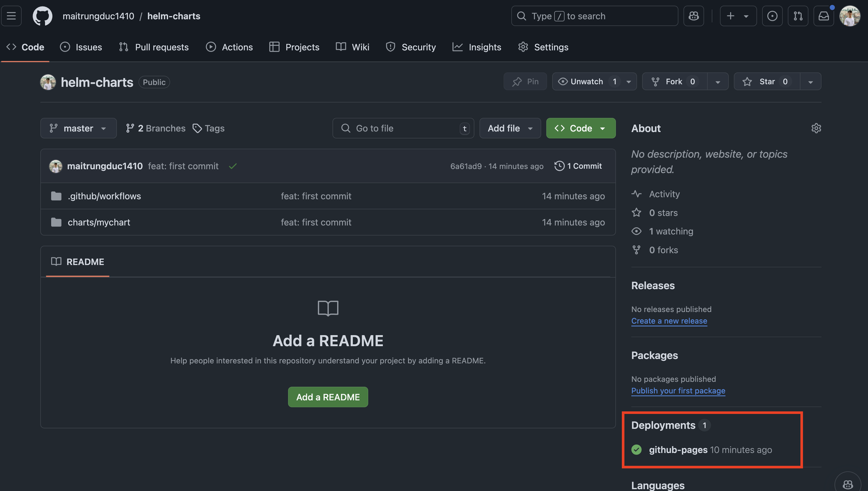
Task: Open the green Code dropdown
Action: (x=581, y=128)
